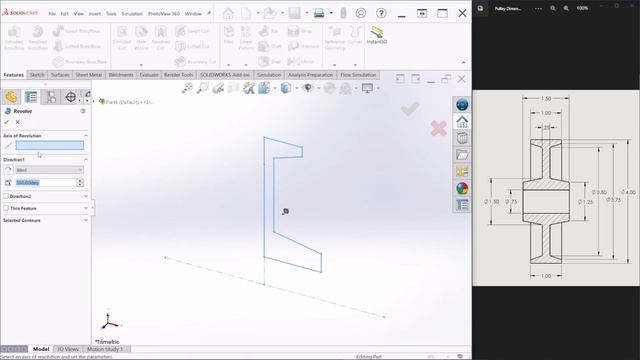This screenshot has height=360, width=640.
Task: Click the Reverse Direction icon in Direction1
Action: click(8, 170)
